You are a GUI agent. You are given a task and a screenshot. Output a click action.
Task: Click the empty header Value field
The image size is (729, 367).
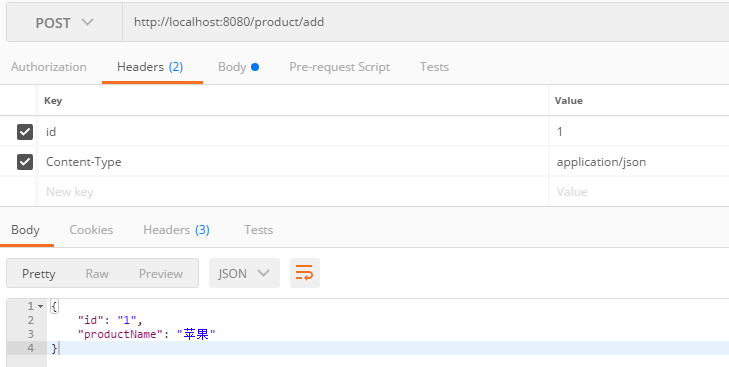[639, 192]
